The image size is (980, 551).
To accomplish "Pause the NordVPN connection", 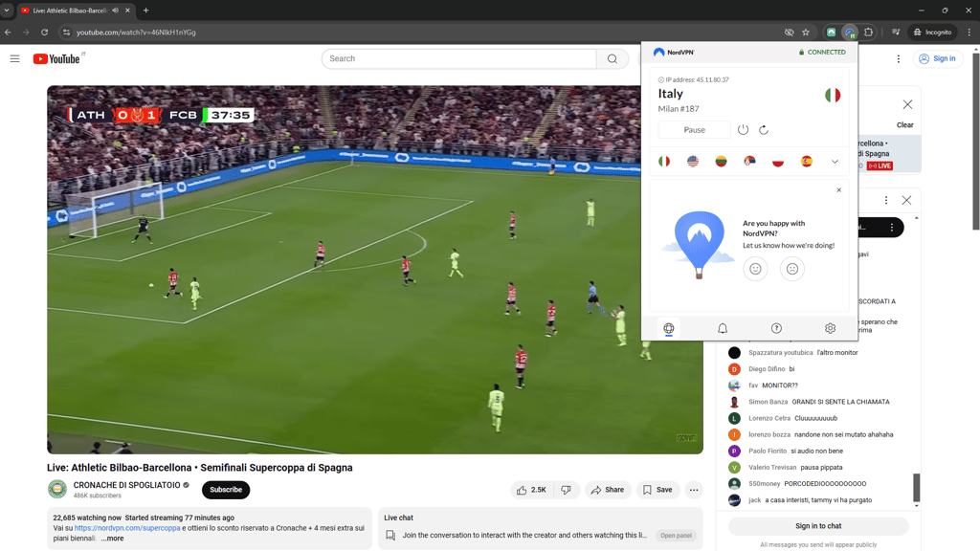I will [x=694, y=130].
